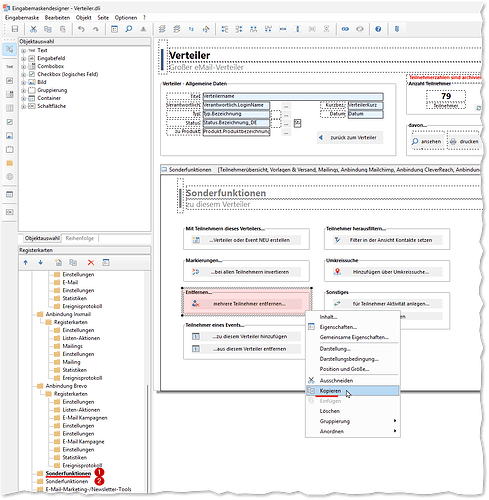Expand the Container object node
The image size is (489, 500).
pyautogui.click(x=23, y=98)
